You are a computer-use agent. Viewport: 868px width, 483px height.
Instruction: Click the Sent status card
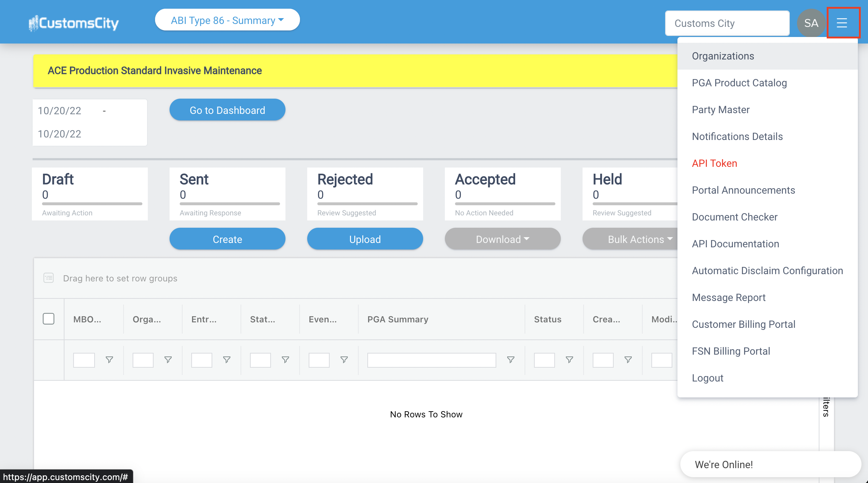tap(228, 194)
